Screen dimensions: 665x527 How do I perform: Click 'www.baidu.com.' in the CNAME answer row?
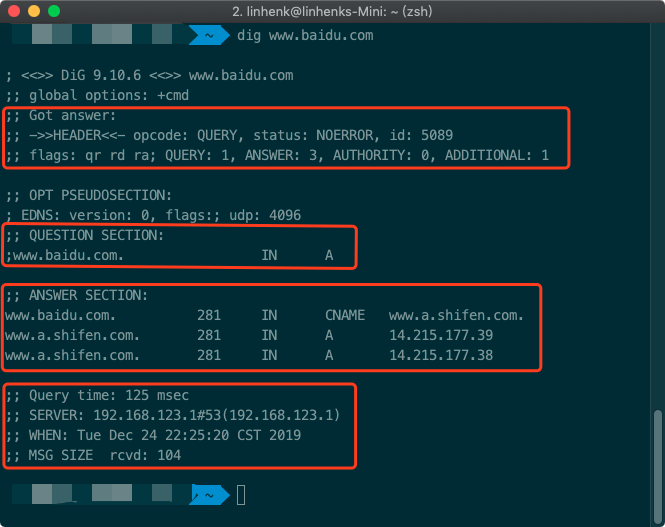(60, 315)
